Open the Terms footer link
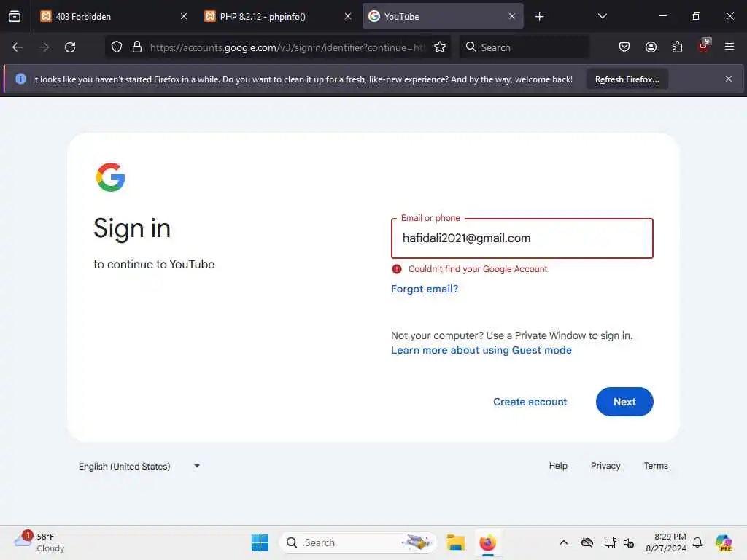The image size is (747, 560). tap(656, 466)
